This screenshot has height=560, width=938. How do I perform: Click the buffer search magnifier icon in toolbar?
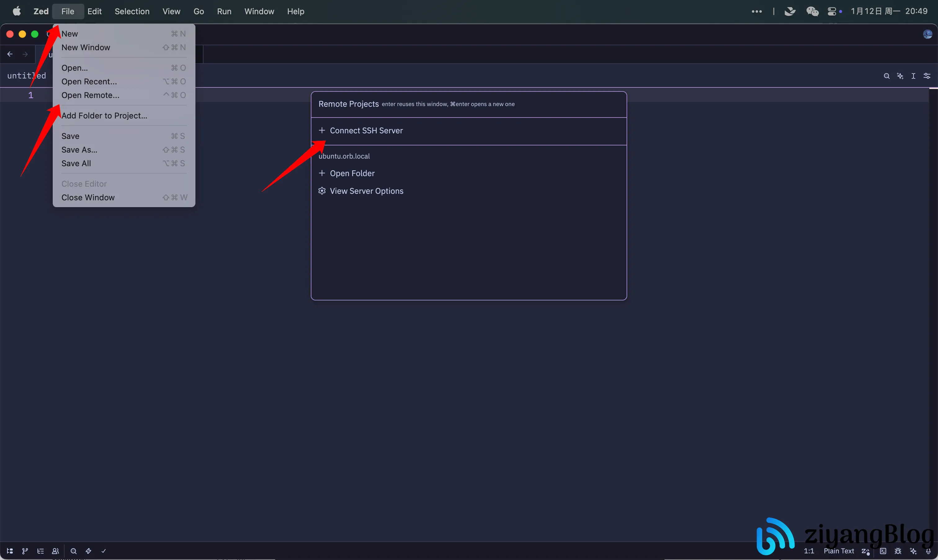(x=887, y=76)
